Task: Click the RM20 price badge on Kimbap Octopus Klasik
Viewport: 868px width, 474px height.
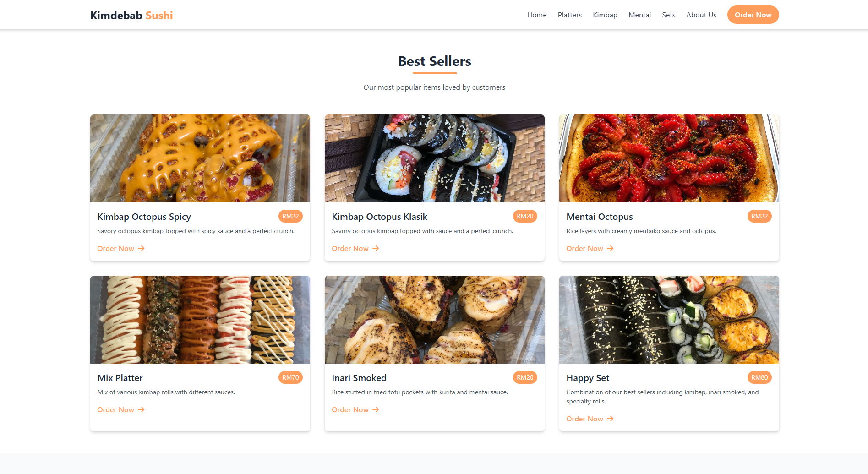Action: pyautogui.click(x=525, y=216)
